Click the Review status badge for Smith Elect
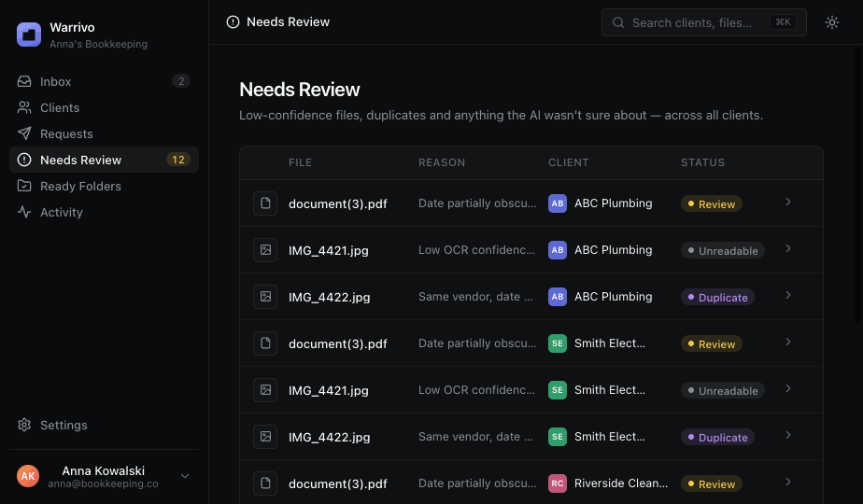 (x=712, y=343)
